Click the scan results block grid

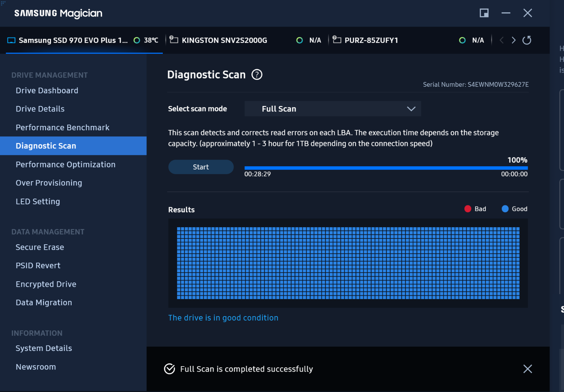point(348,263)
